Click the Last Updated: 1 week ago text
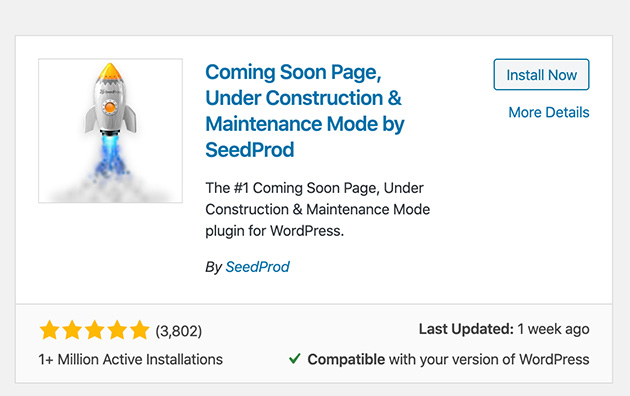Image resolution: width=630 pixels, height=396 pixels. [504, 329]
